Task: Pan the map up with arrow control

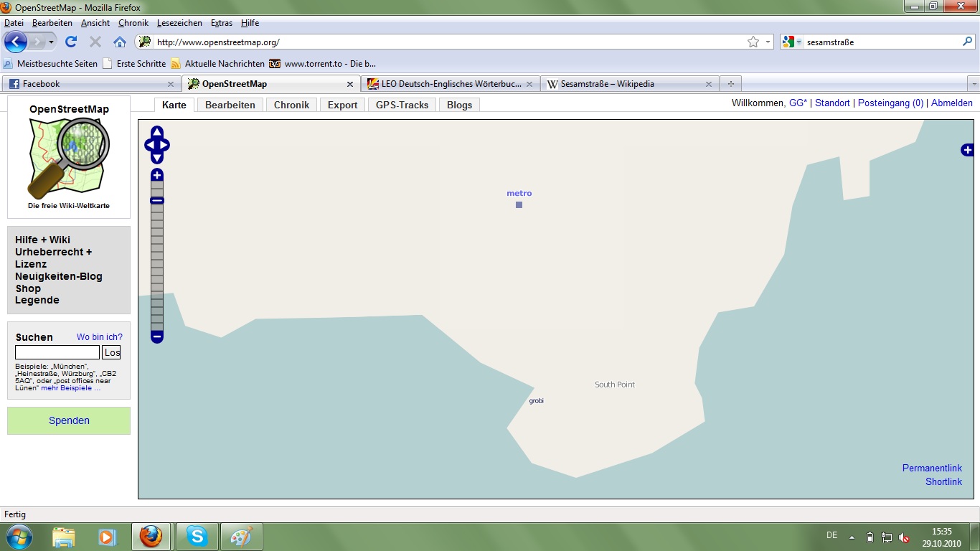Action: tap(157, 132)
